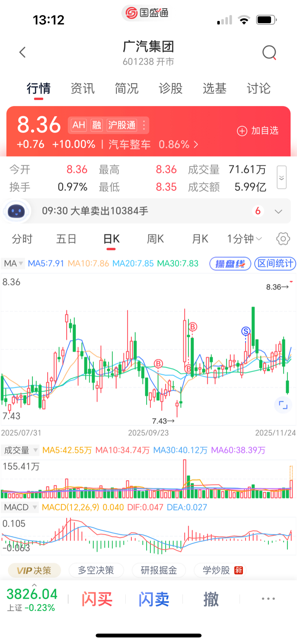Tap the AH badge icon
Viewport: 297px width, 644px height.
(x=79, y=125)
